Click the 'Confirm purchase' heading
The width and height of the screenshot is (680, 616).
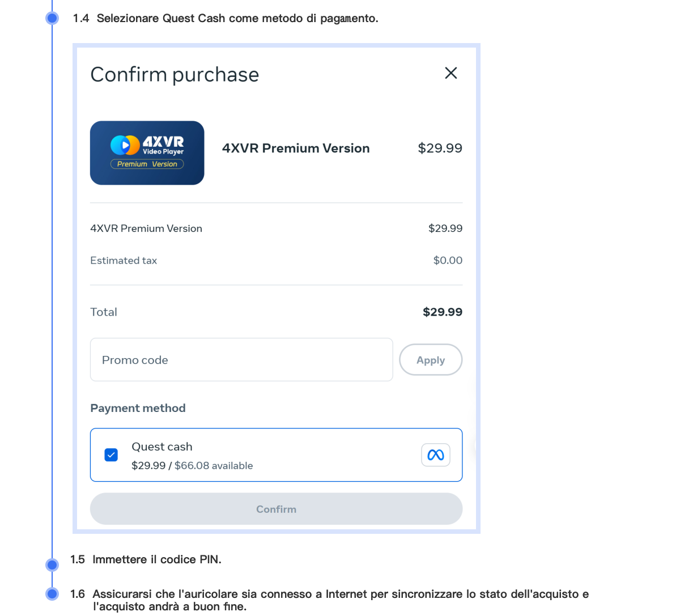pos(175,74)
